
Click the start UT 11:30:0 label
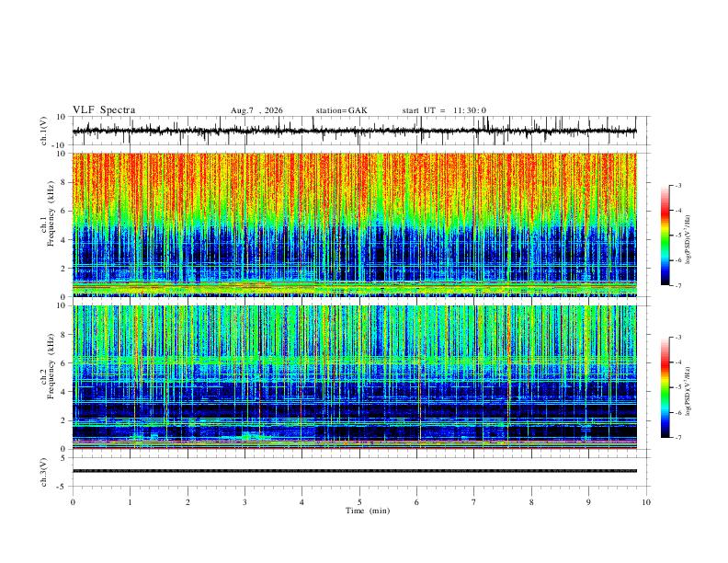pyautogui.click(x=444, y=110)
